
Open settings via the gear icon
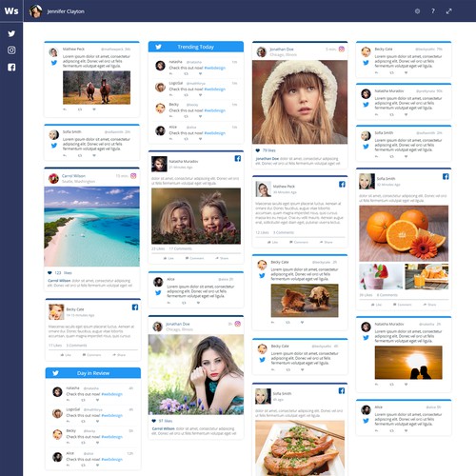417,11
